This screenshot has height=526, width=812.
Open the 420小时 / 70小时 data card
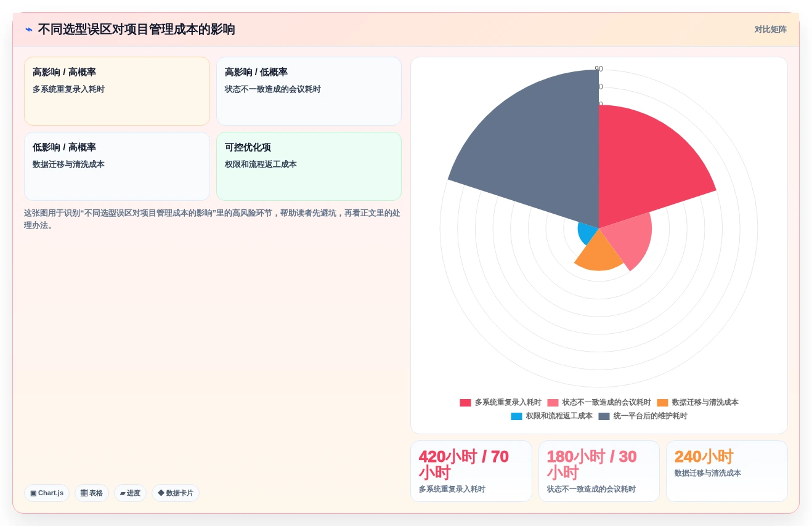click(471, 471)
